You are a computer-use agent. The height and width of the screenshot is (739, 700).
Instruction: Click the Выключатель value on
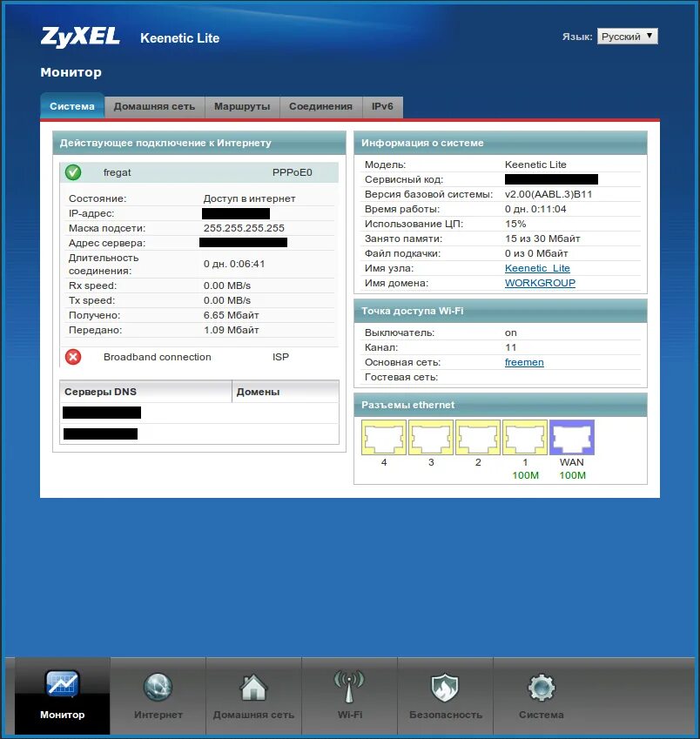coord(510,333)
